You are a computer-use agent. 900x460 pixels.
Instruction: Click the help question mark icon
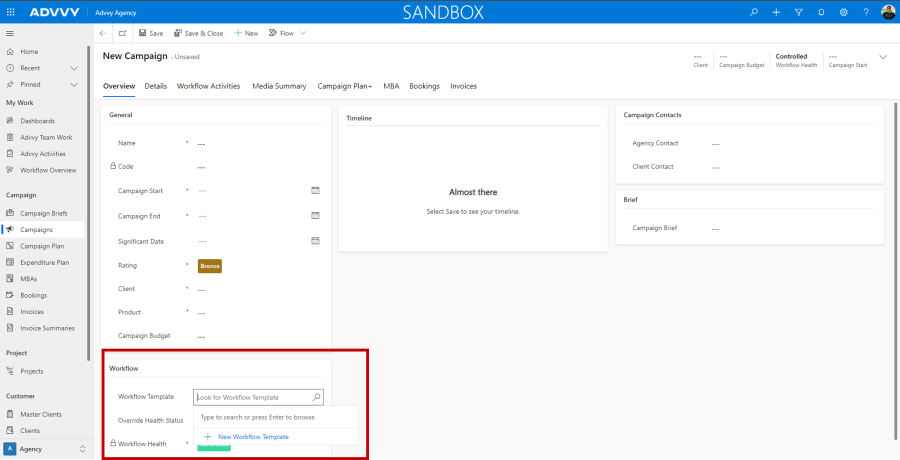pyautogui.click(x=865, y=12)
